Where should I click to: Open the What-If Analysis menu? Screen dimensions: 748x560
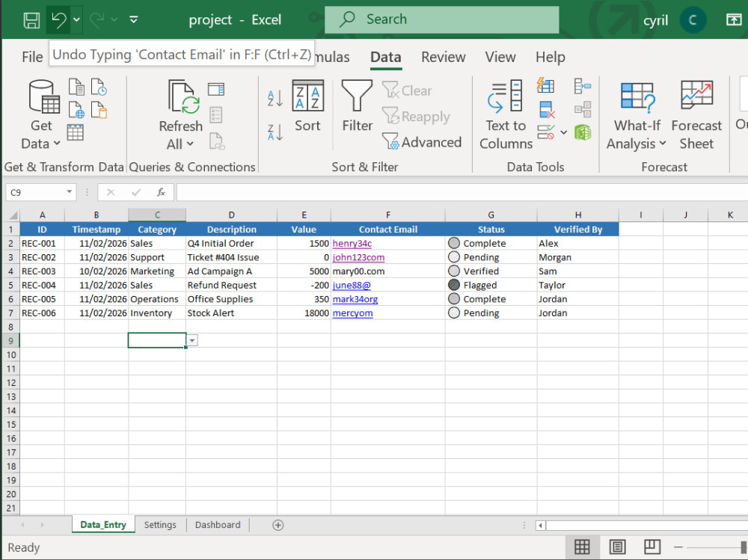[637, 115]
